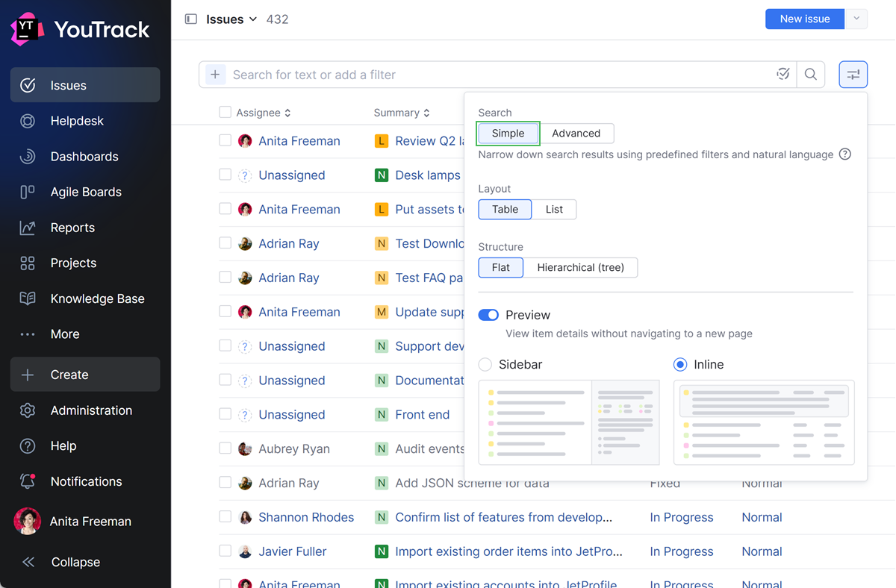Open Adrian Ray assignee on the Test FAQ row
The height and width of the screenshot is (588, 896).
pyautogui.click(x=289, y=278)
